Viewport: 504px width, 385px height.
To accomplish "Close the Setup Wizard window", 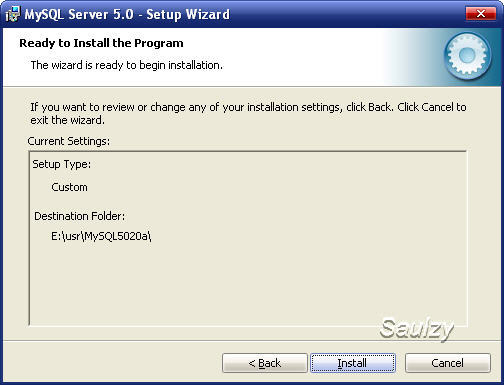I will 480,14.
